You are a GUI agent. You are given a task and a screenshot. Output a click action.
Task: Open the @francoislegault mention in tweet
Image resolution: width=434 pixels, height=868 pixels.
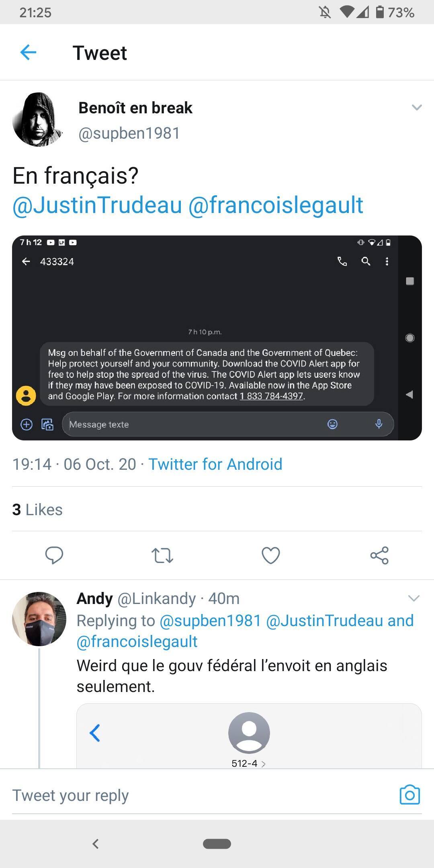pyautogui.click(x=276, y=205)
